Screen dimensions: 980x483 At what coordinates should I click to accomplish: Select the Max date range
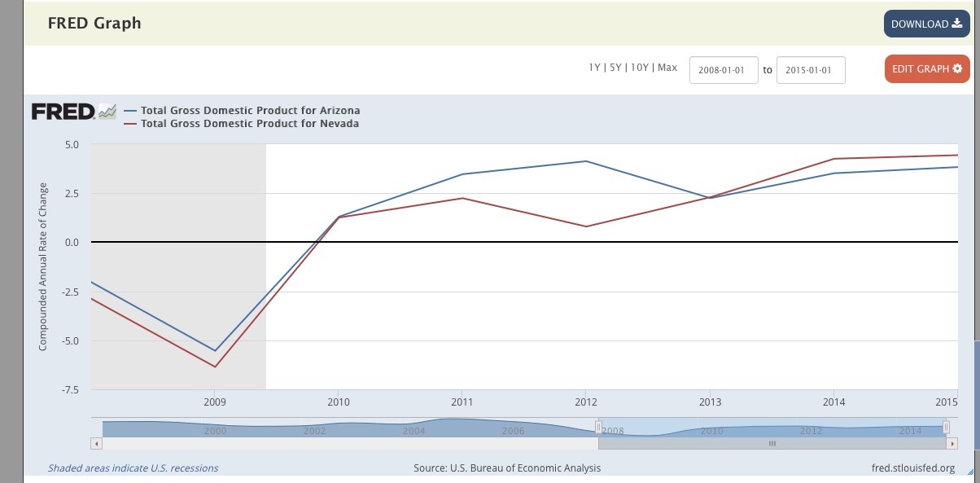pos(667,68)
